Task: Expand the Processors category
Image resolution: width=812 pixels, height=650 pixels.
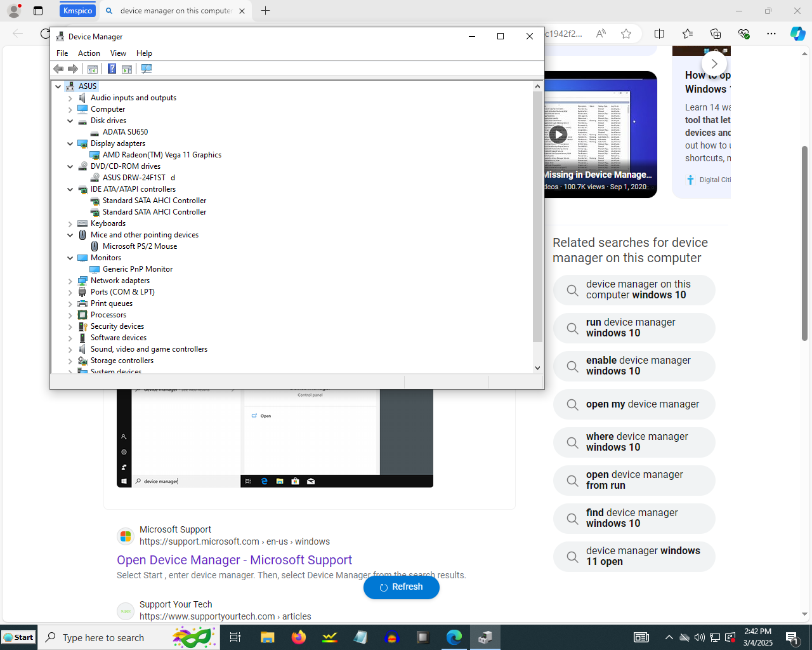Action: click(70, 315)
